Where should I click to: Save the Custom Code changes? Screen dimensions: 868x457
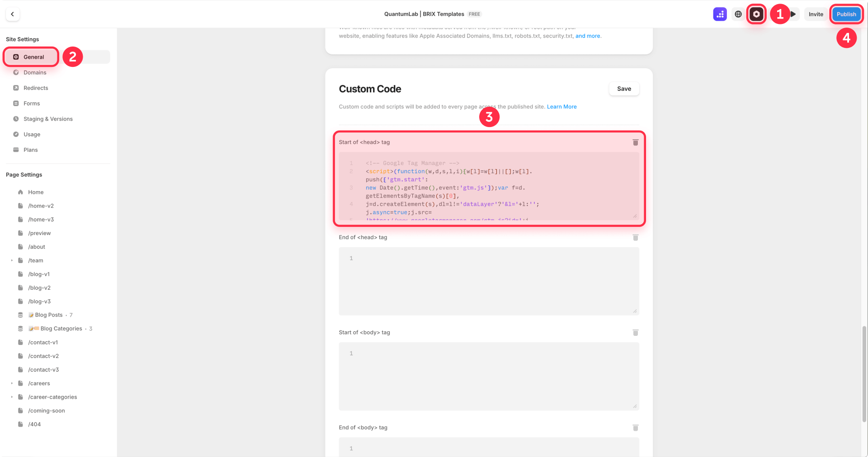[624, 89]
